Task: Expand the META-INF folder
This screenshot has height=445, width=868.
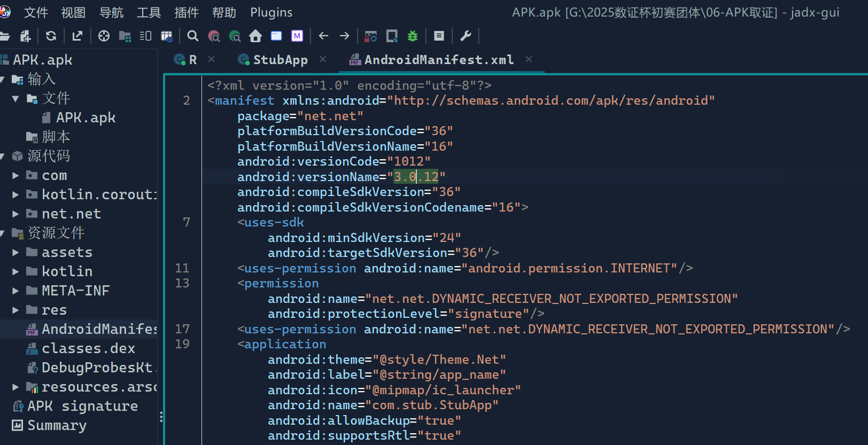Action: (15, 291)
